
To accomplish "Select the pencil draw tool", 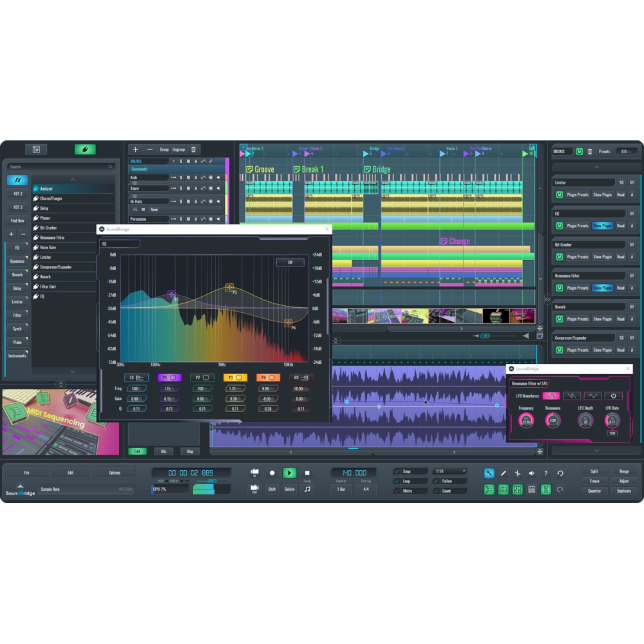I will (503, 473).
